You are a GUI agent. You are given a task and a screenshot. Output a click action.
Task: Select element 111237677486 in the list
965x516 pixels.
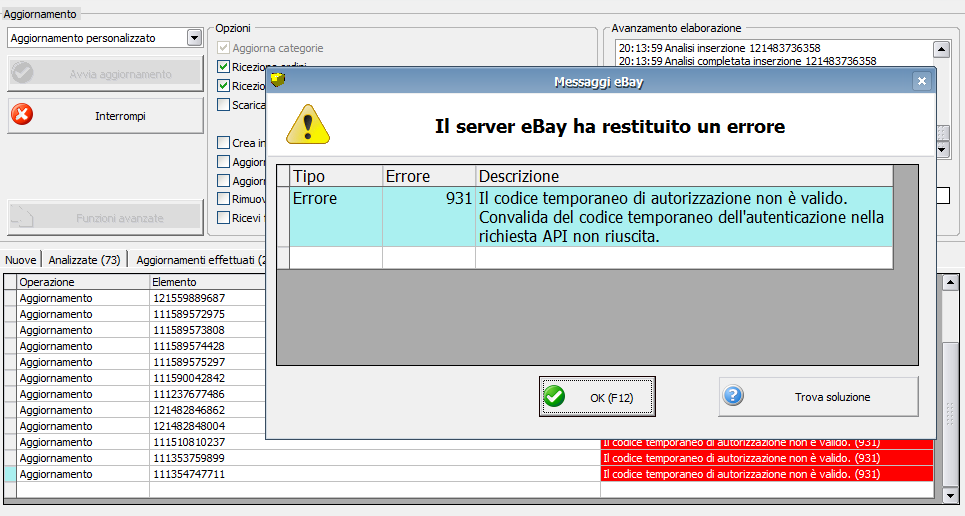189,394
